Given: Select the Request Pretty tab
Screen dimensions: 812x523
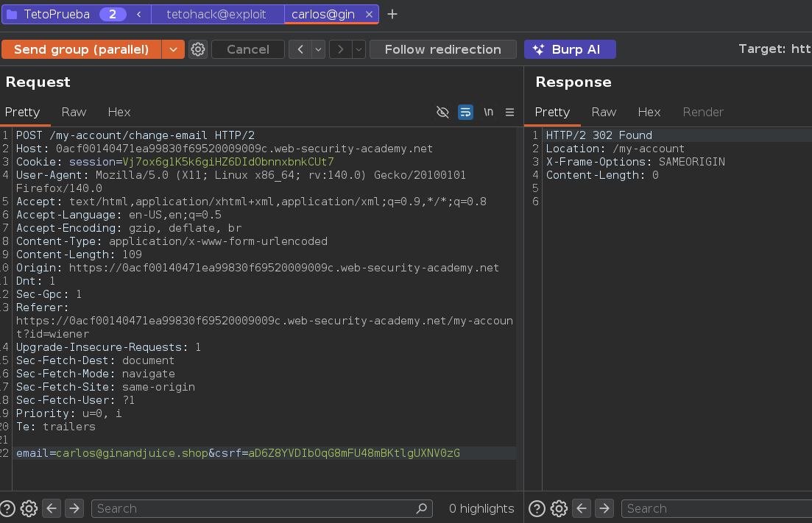Looking at the screenshot, I should [x=22, y=113].
